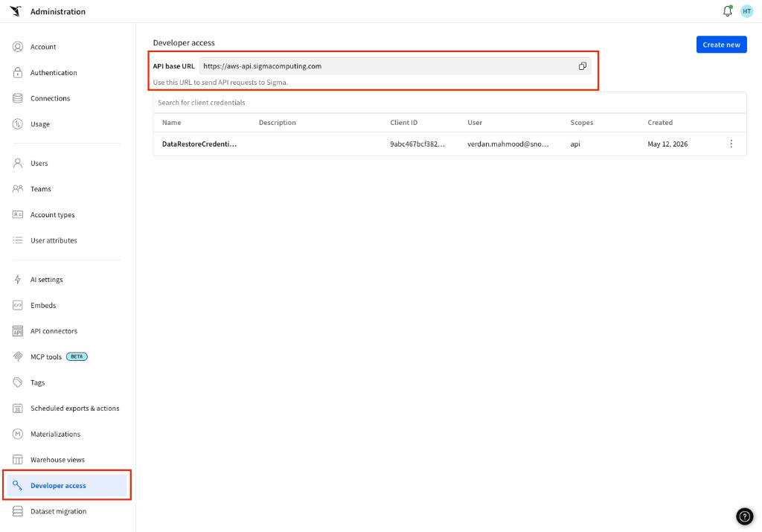Click the Developer access page heading
The height and width of the screenshot is (532, 762).
coord(184,42)
